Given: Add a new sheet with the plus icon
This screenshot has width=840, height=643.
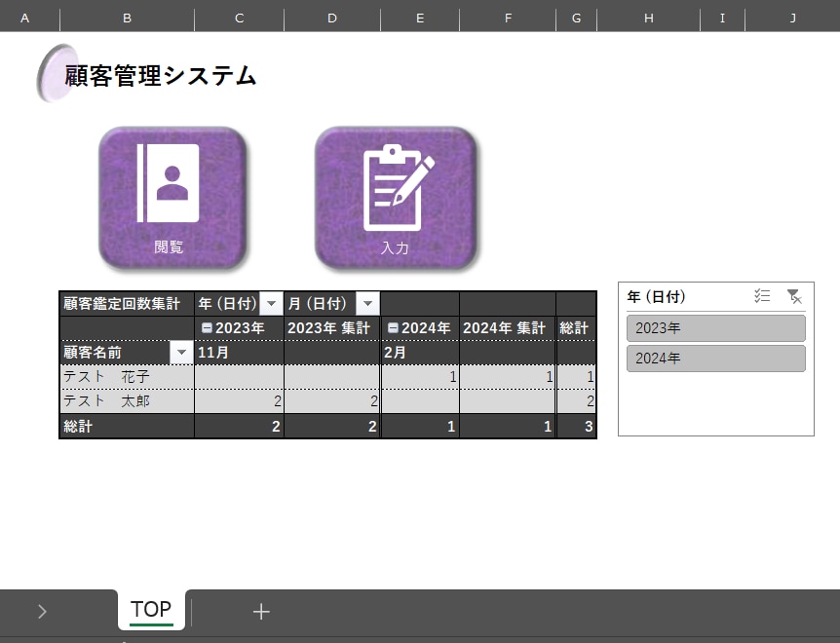Looking at the screenshot, I should (x=261, y=611).
